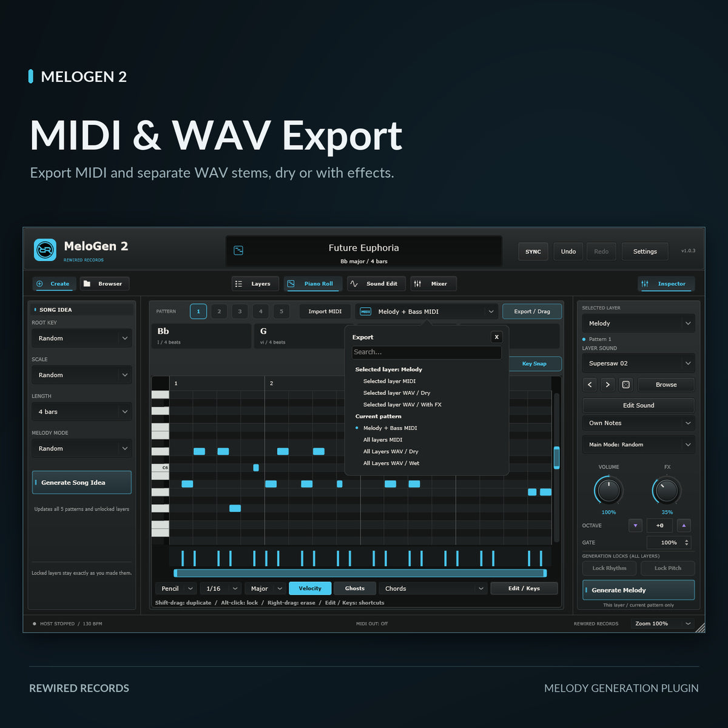728x728 pixels.
Task: Toggle the Inspector panel
Action: point(666,283)
